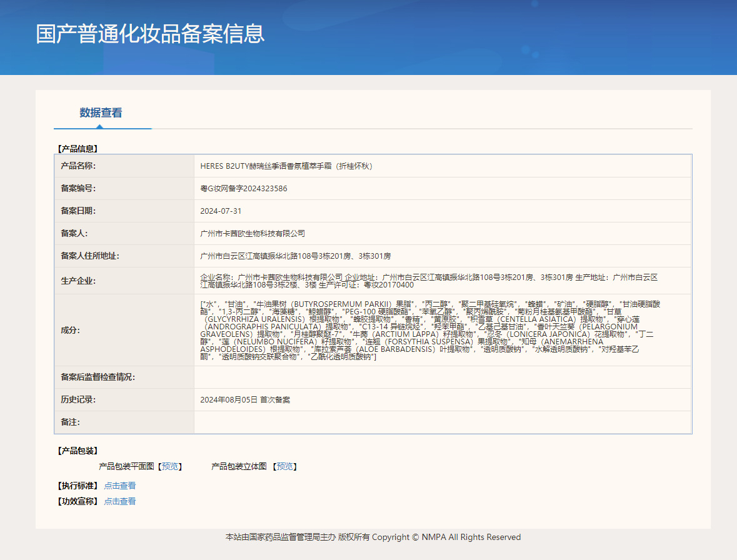Click the 备案人 label cell
Viewport: 737px width, 560px height.
124,234
